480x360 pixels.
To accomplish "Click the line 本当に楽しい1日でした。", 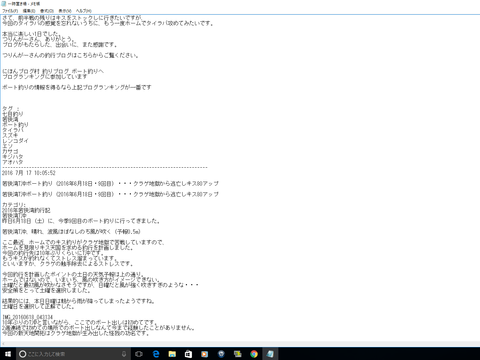I will pyautogui.click(x=31, y=34).
